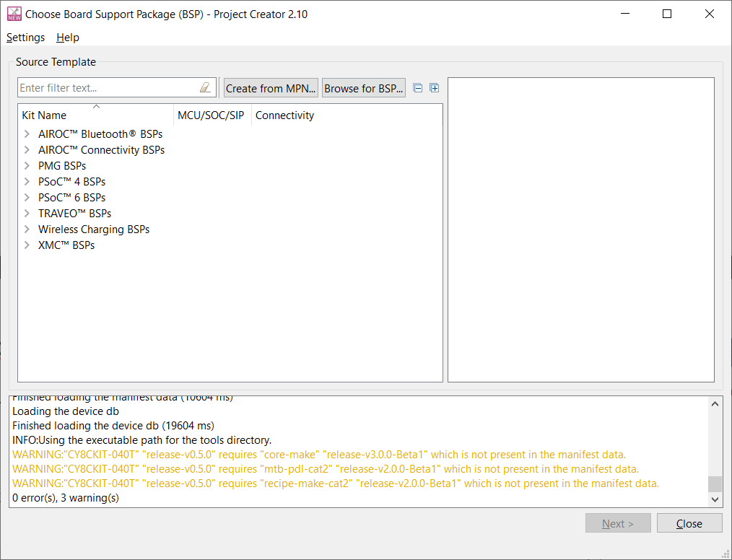732x560 pixels.
Task: Open the Help menu
Action: pos(68,38)
